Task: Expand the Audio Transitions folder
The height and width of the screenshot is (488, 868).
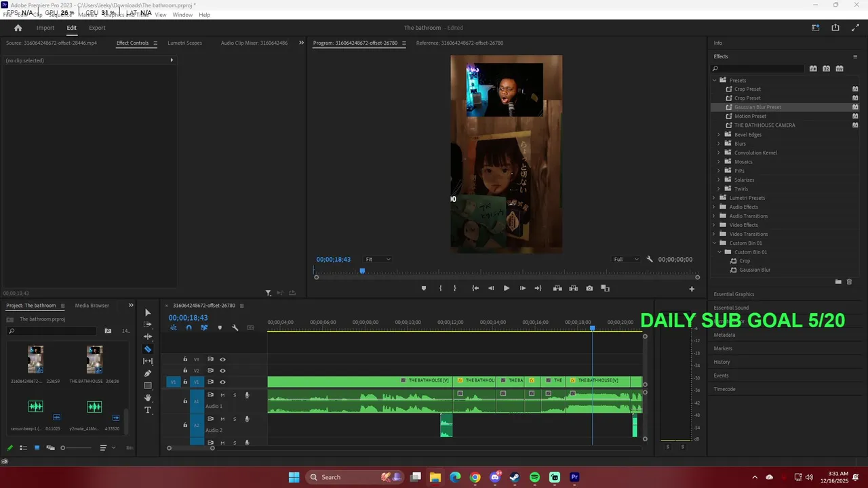Action: click(x=714, y=216)
